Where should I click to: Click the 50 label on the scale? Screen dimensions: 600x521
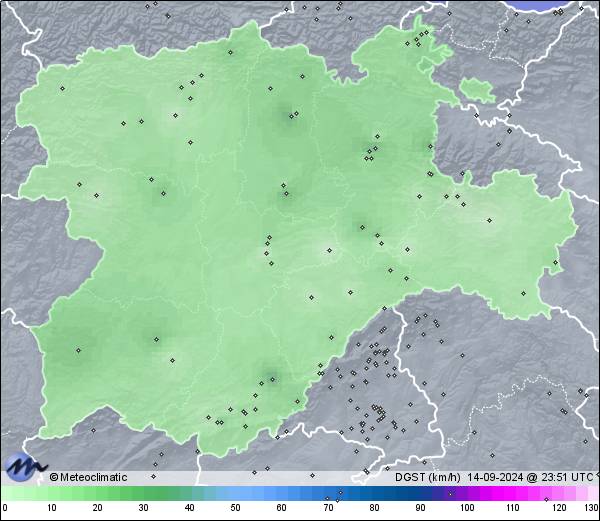click(x=235, y=508)
